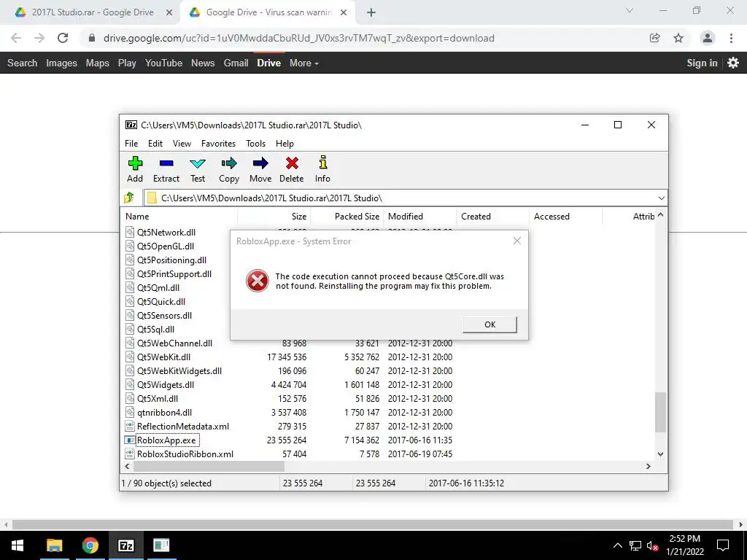Go up one folder level icon
This screenshot has height=560, width=747.
[129, 198]
